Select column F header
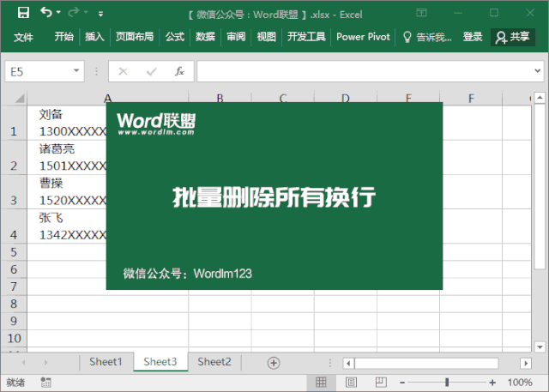This screenshot has height=392, width=549. tap(471, 99)
